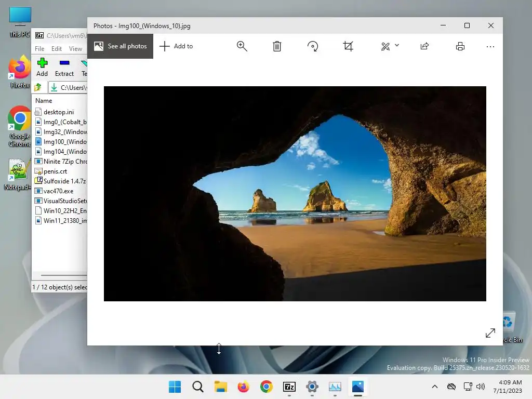
Task: Click the Add to button in Photos
Action: (176, 46)
